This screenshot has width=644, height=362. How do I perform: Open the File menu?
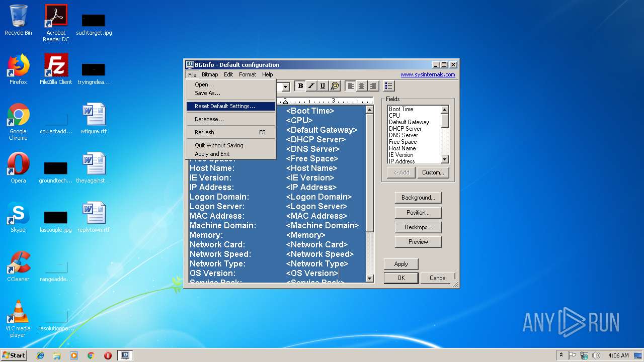[192, 74]
